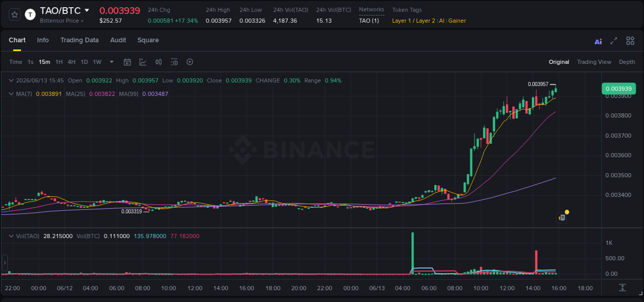
Task: Click the current price label 0.003939 on the axis
Action: click(619, 89)
